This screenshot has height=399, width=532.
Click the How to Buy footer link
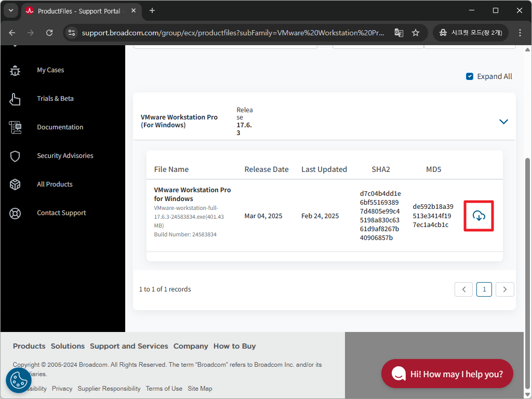coord(234,346)
